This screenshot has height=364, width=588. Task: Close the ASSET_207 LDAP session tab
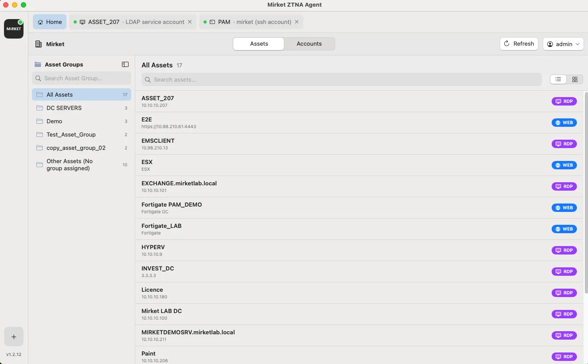coord(190,22)
